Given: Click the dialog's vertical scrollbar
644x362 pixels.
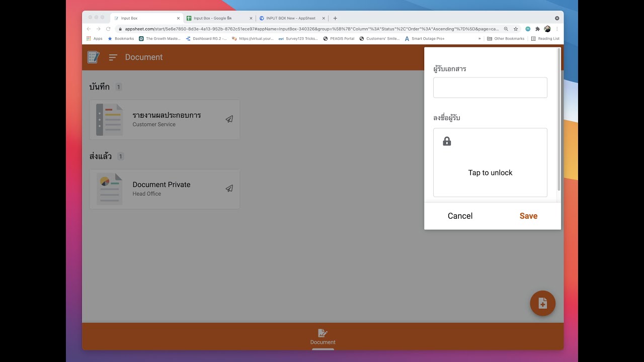Looking at the screenshot, I should (x=558, y=120).
